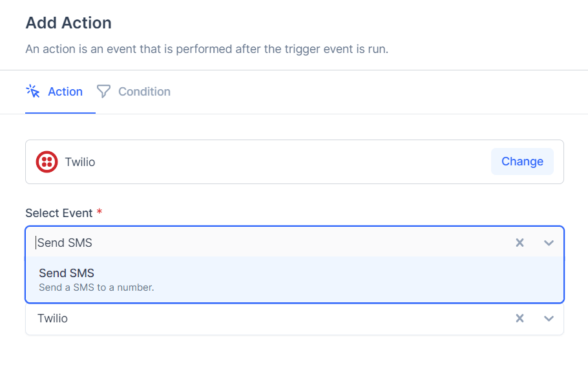Clear the Send SMS event selection

520,243
